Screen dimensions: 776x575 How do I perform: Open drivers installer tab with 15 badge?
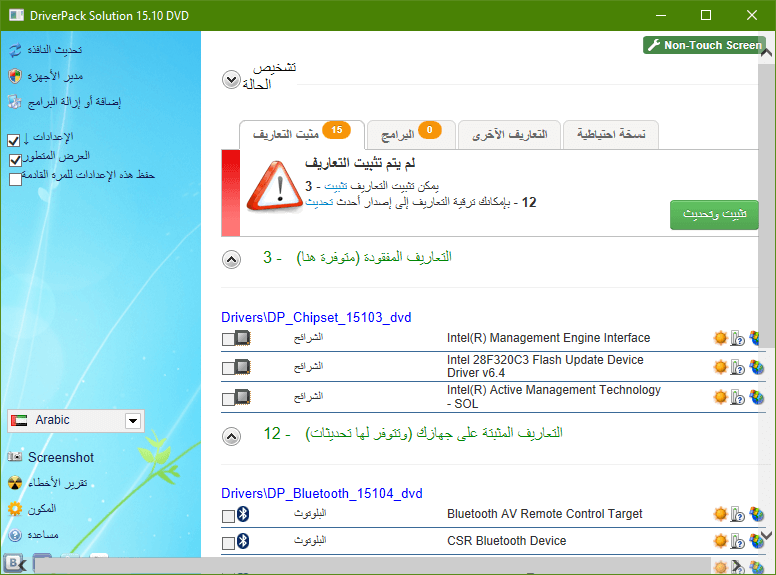click(302, 134)
